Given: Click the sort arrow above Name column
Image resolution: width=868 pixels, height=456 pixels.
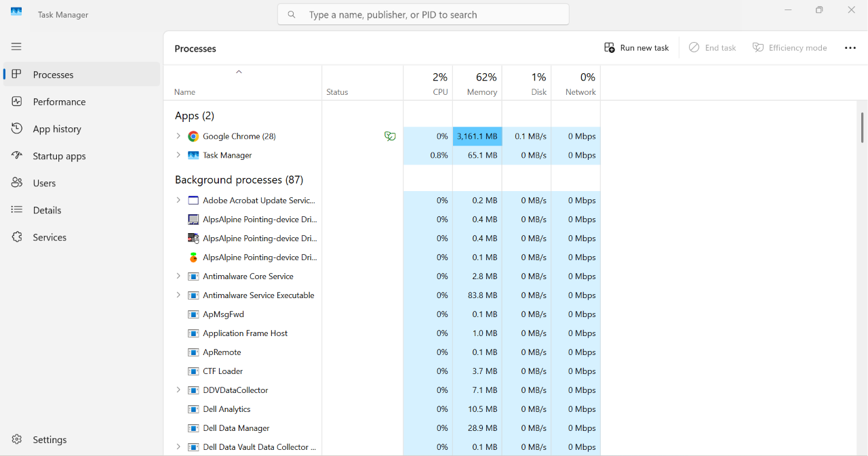Looking at the screenshot, I should click(x=239, y=72).
